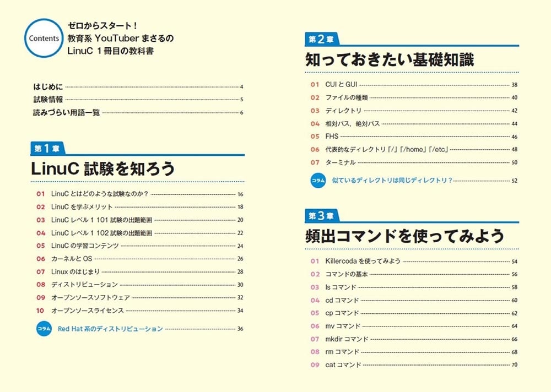This screenshot has width=551, height=392.
Task: Click page number 70 next to cat コマンド
Action: point(514,364)
